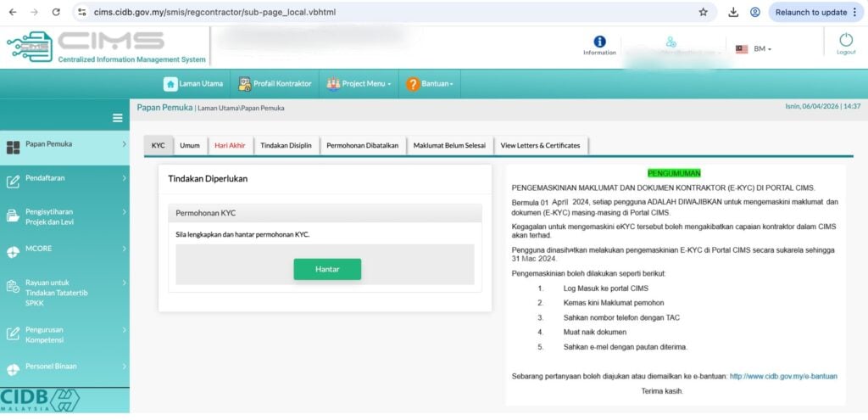
Task: Click Profail Kontraktor icon
Action: 245,84
